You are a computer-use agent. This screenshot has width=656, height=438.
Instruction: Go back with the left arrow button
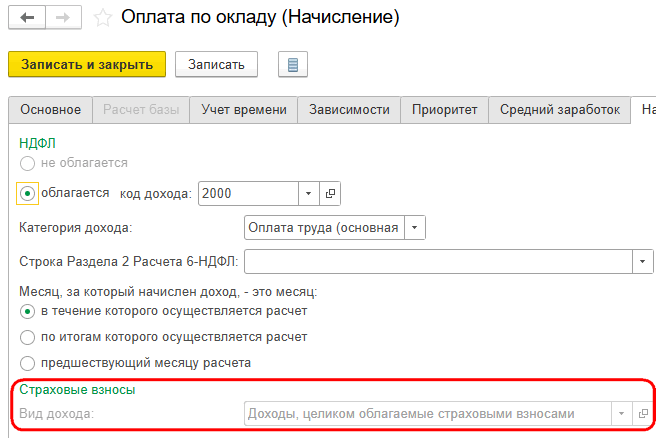tap(27, 18)
